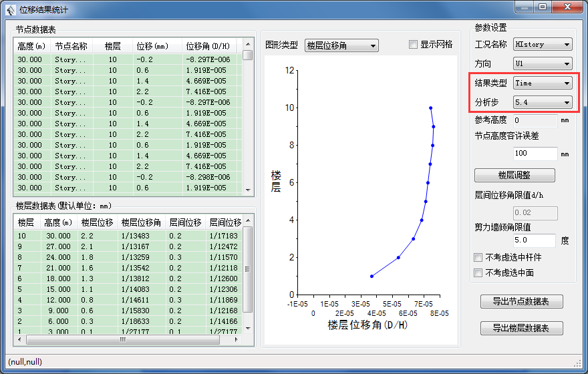Open the 方向 dropdown showing U1
Screen dimensions: 588x374
543,63
